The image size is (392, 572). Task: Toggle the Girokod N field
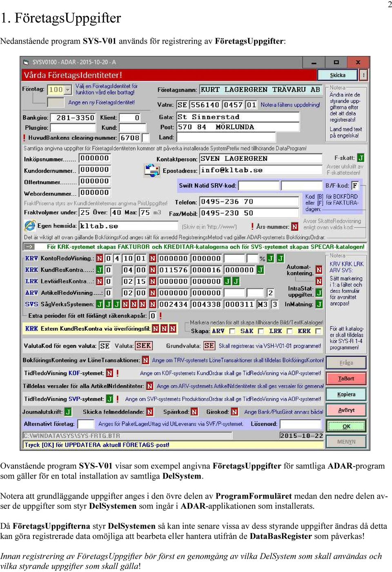[234, 412]
